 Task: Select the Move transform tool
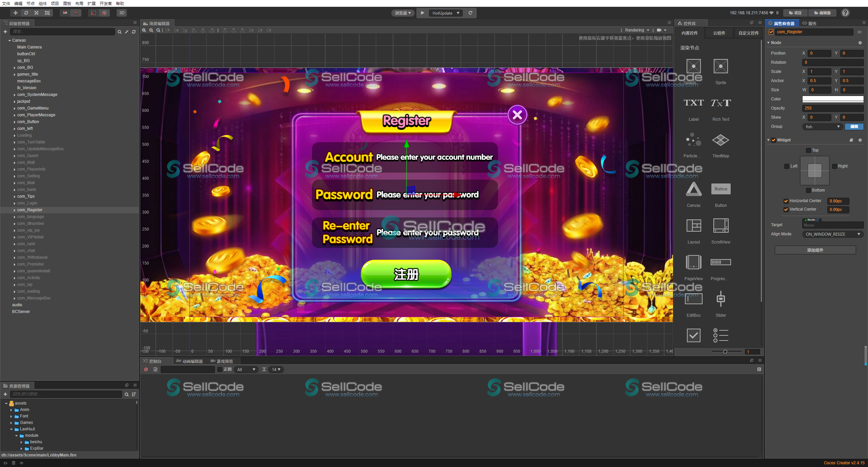[x=15, y=13]
